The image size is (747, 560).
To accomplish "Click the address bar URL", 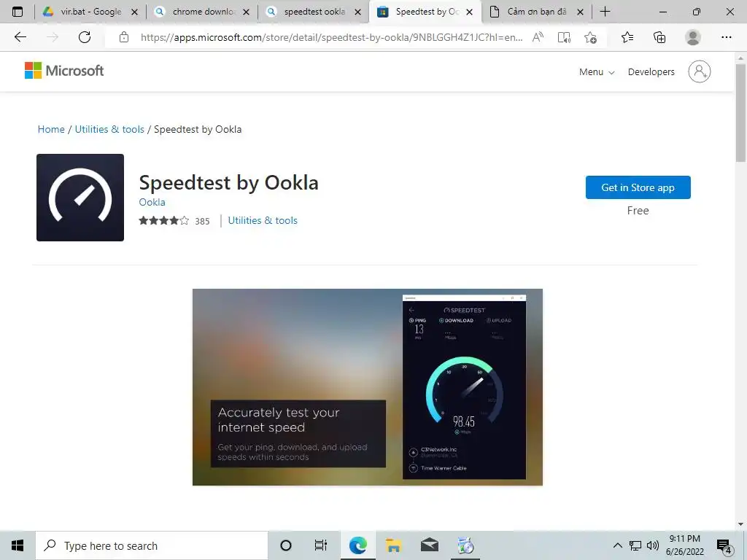I will [332, 37].
